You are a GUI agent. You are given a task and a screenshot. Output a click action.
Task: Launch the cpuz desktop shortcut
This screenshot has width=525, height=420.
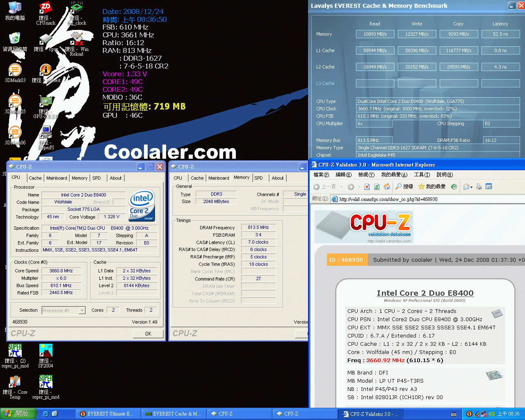coord(46,43)
